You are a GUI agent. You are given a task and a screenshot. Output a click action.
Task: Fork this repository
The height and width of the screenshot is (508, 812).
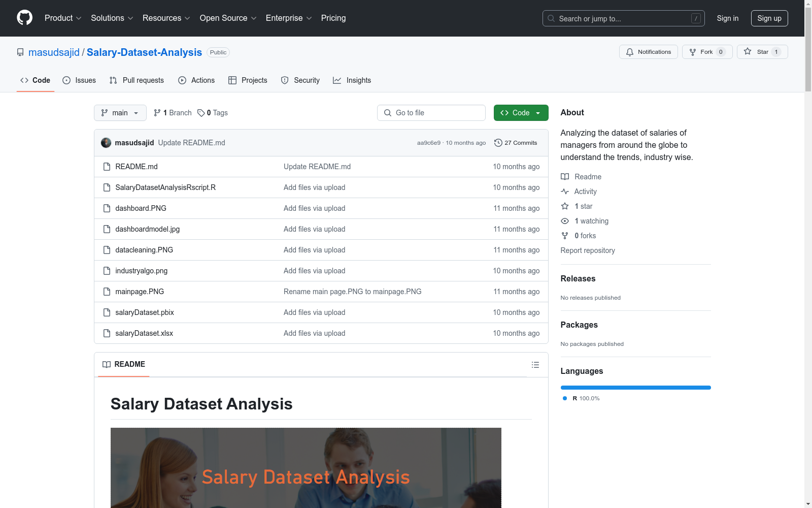(x=707, y=52)
